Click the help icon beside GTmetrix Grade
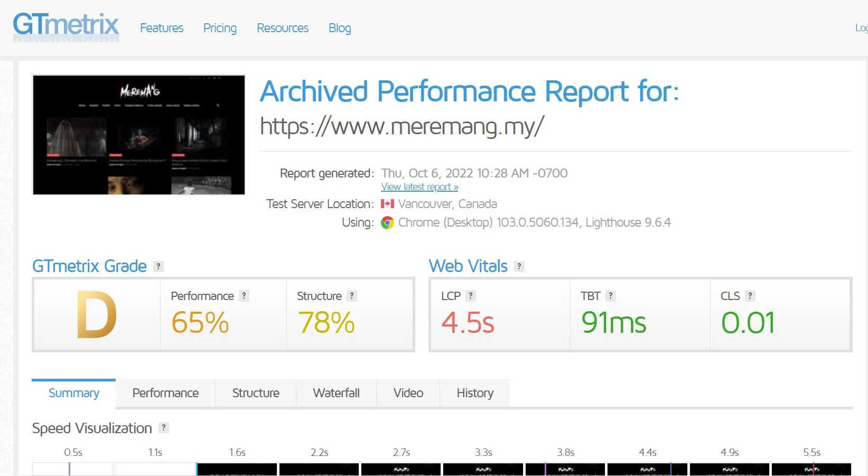 158,266
